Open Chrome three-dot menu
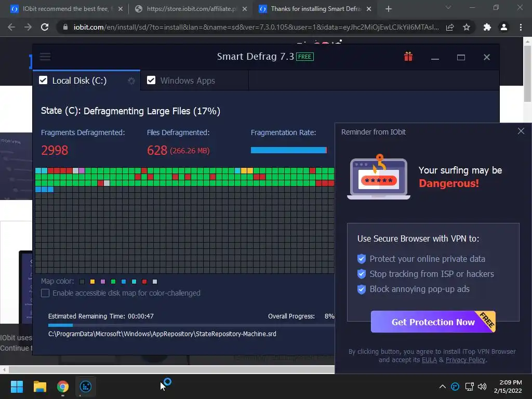This screenshot has height=399, width=532. [x=521, y=27]
